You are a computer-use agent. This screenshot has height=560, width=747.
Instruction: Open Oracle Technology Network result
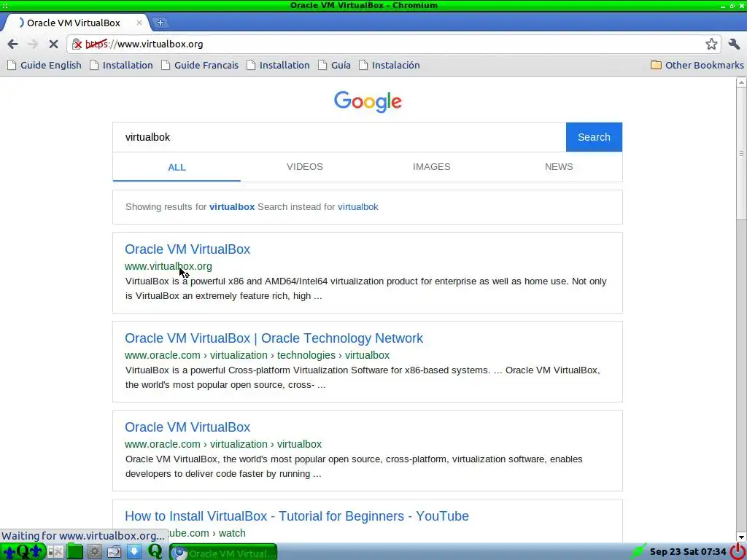(274, 338)
